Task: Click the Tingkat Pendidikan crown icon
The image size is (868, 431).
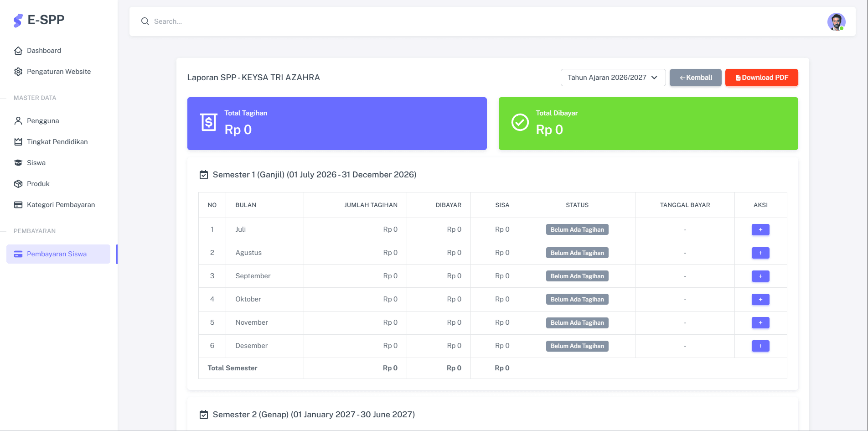Action: [x=18, y=142]
